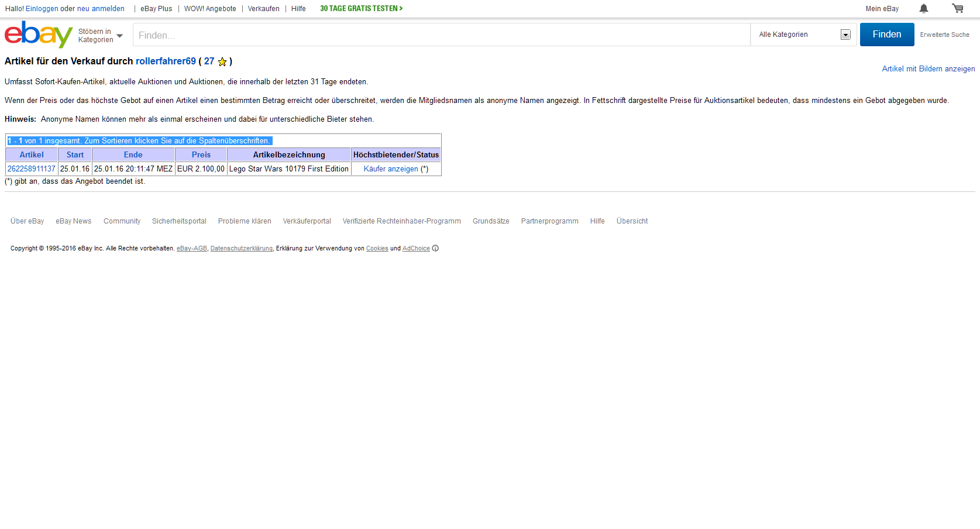Click the Einloggen link
The height and width of the screenshot is (529, 980).
tap(42, 9)
